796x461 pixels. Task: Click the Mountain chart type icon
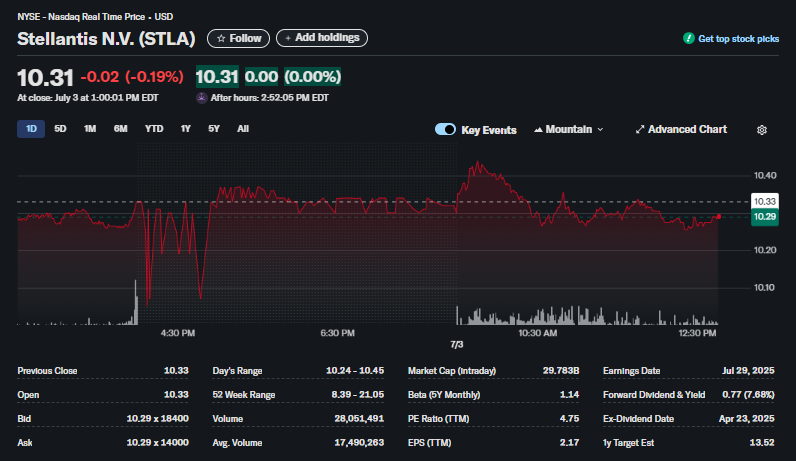[x=538, y=130]
